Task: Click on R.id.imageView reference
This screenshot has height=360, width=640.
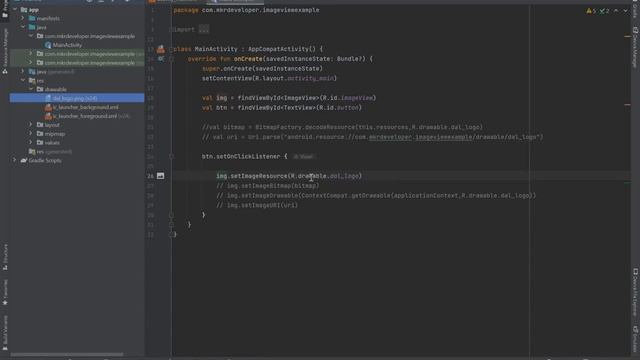Action: pos(347,98)
